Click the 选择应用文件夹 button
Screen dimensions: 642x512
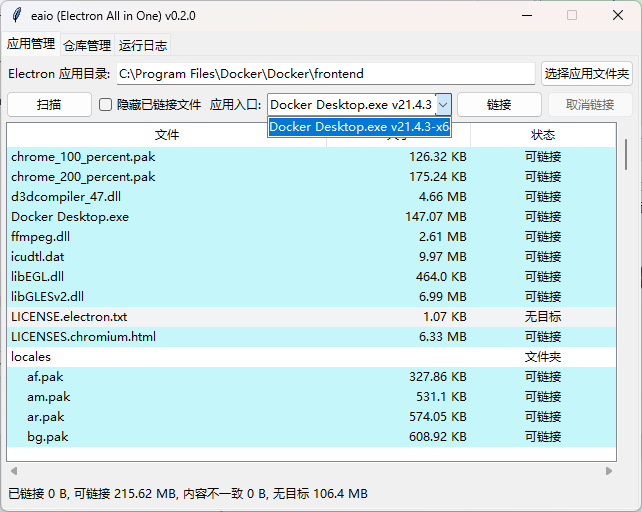point(587,74)
